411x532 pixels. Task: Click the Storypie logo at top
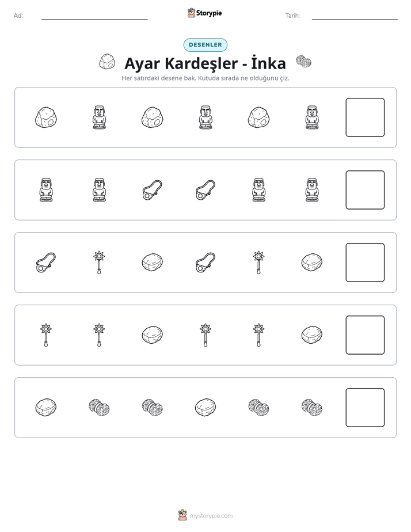point(204,13)
